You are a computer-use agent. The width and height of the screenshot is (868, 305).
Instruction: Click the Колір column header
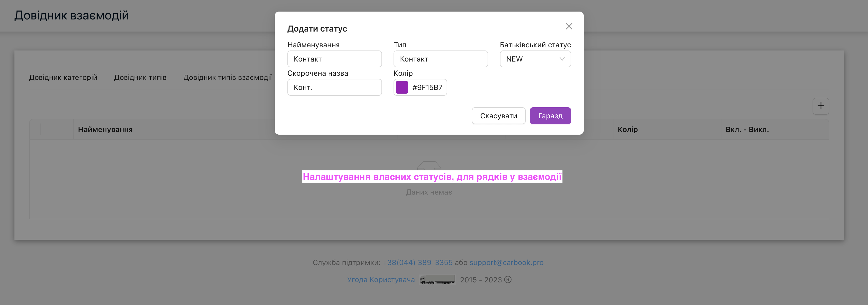(627, 130)
